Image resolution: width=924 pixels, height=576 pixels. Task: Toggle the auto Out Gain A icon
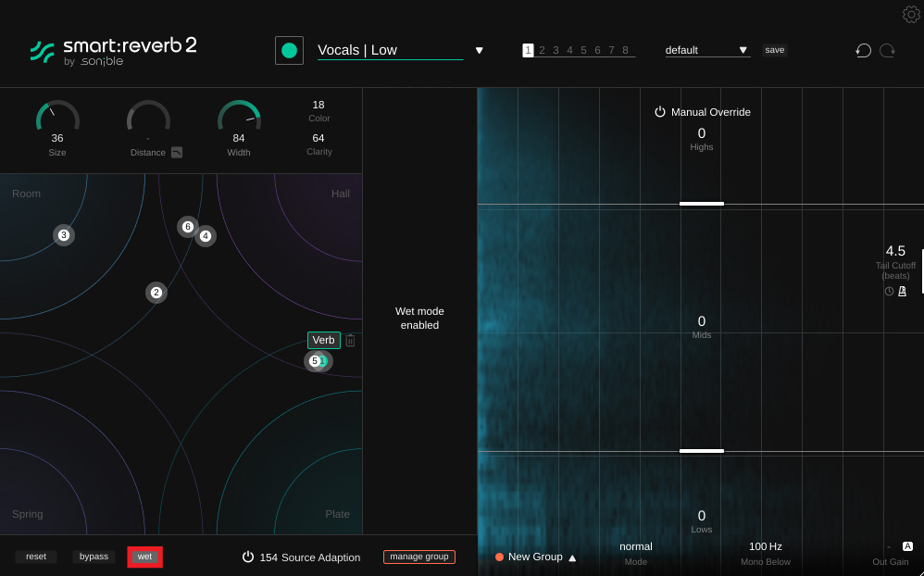coord(907,546)
